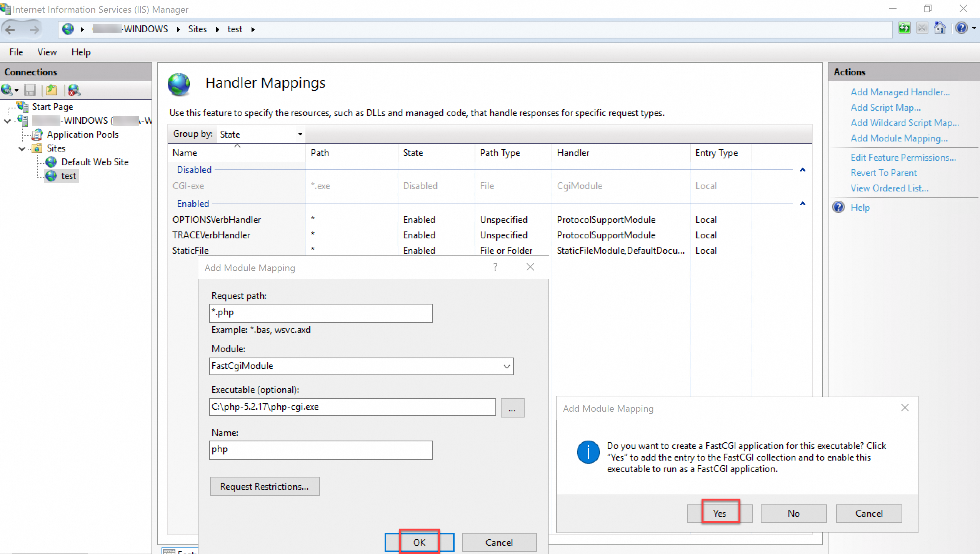Open Request Restrictions settings
This screenshot has height=554, width=980.
(265, 487)
